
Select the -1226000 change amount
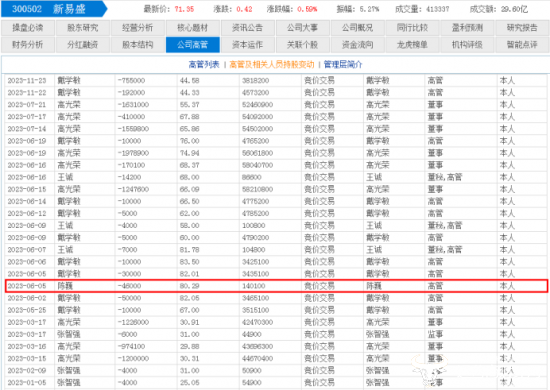(x=133, y=322)
